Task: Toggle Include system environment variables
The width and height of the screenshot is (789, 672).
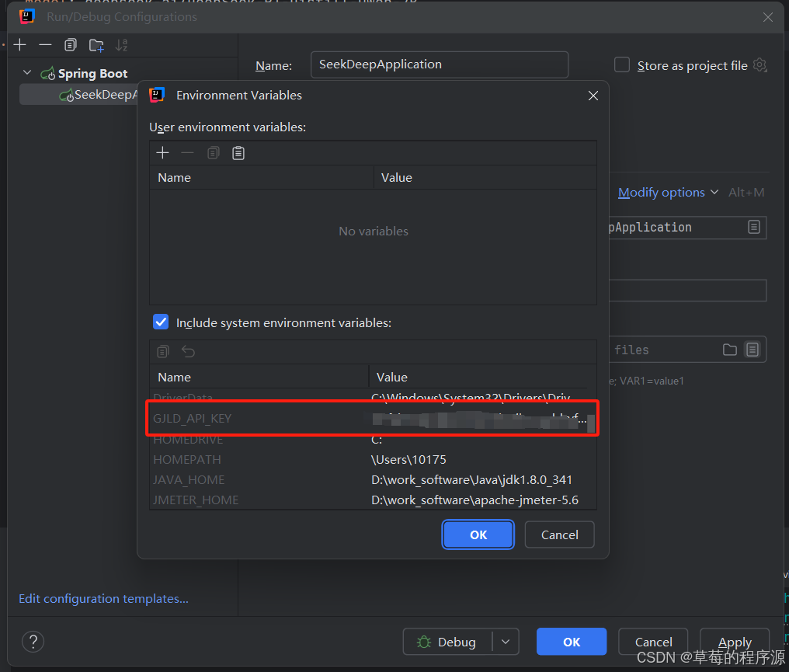Action: (x=161, y=322)
